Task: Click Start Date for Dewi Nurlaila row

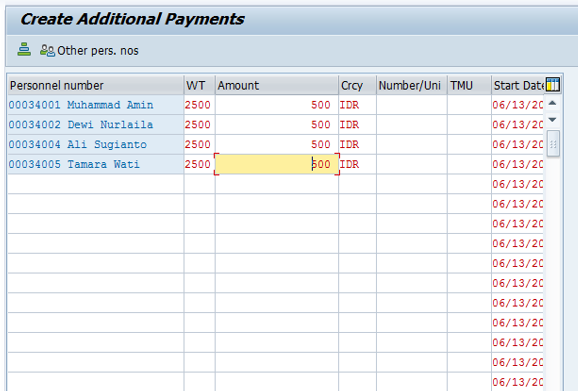Action: 518,125
